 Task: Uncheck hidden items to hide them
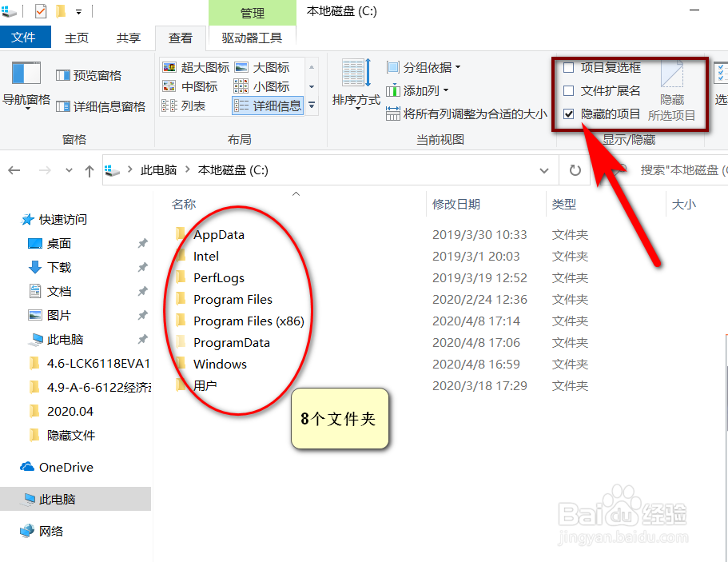click(x=569, y=113)
